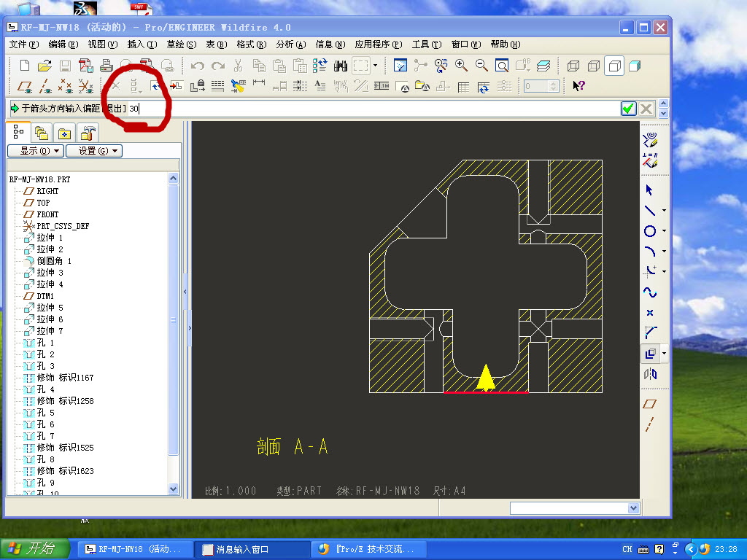Accept the offset value with green checkmark
Image resolution: width=747 pixels, height=560 pixels.
tap(628, 109)
